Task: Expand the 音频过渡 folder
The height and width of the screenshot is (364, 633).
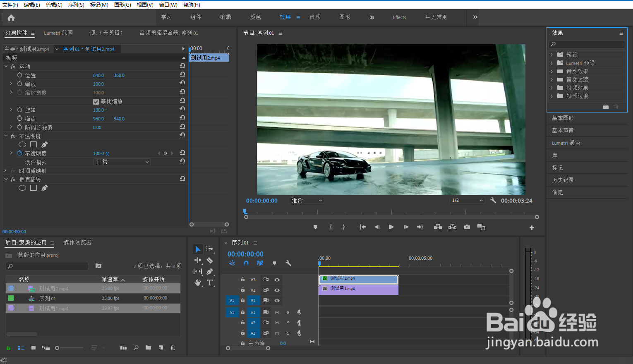Action: coord(551,79)
